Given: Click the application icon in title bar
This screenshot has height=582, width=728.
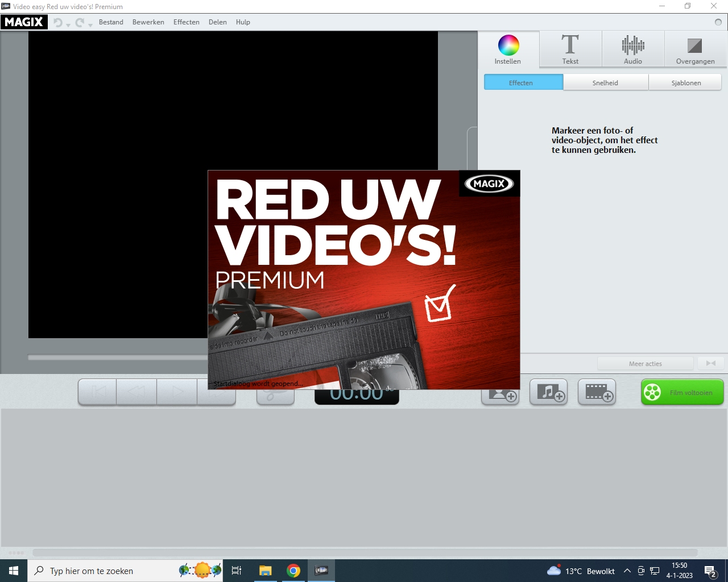Looking at the screenshot, I should [6, 6].
